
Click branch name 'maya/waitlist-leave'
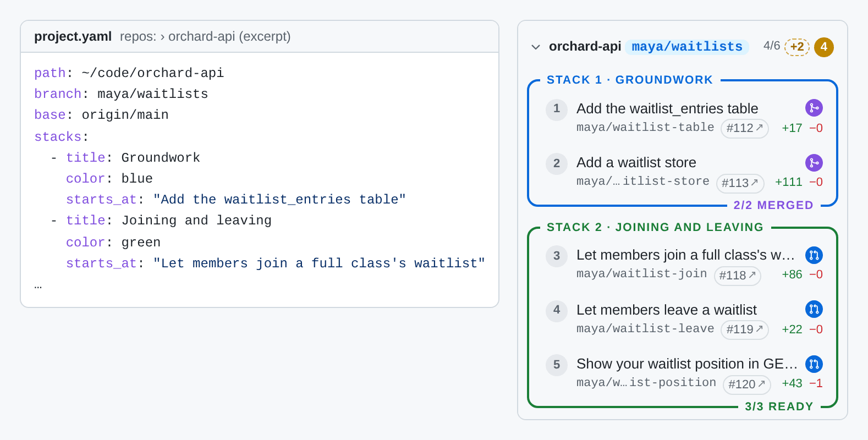pos(645,328)
